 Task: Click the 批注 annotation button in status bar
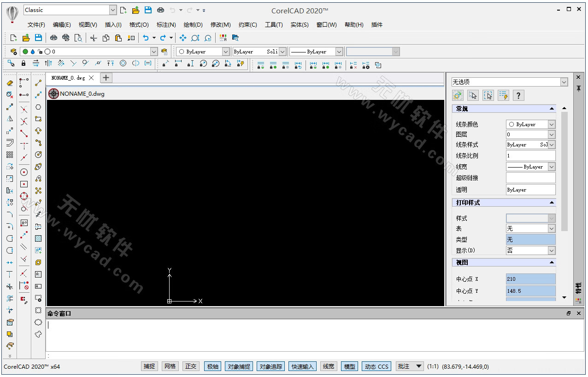[x=404, y=366]
